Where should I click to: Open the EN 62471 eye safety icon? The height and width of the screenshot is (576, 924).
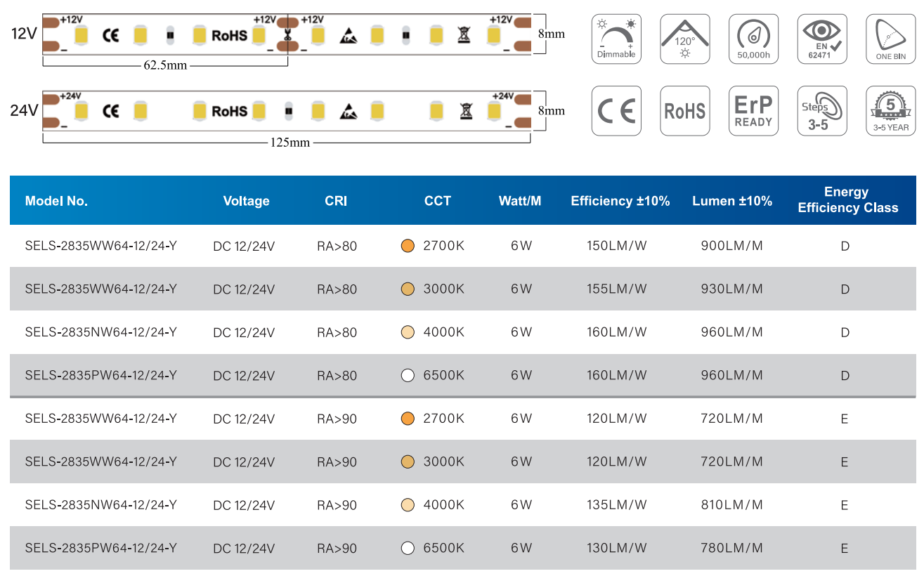coord(822,39)
